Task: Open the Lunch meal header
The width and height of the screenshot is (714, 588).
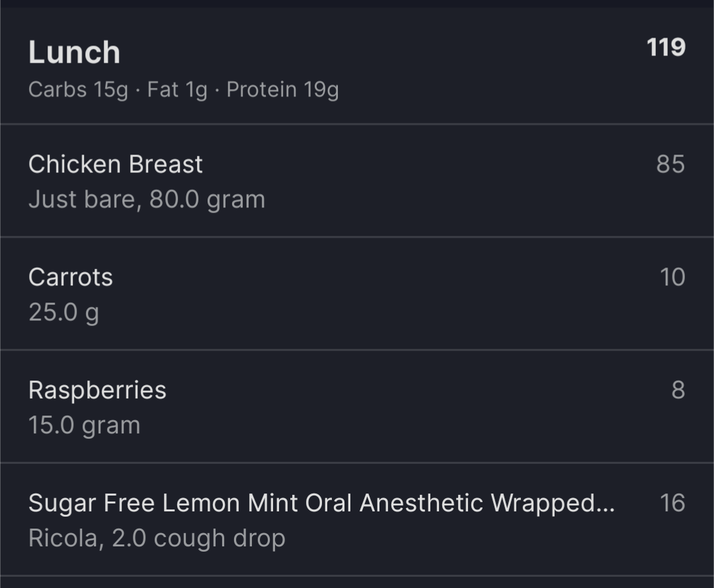Action: click(x=357, y=65)
